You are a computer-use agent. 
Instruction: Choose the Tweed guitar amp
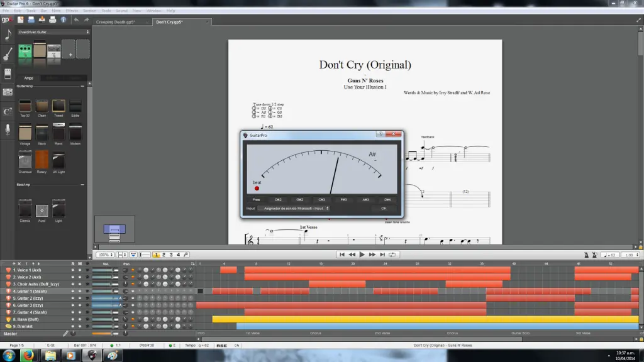pos(58,106)
